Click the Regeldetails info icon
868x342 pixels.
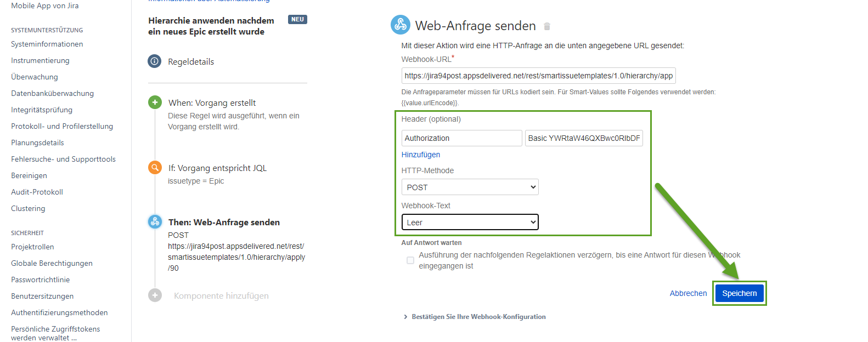point(155,61)
